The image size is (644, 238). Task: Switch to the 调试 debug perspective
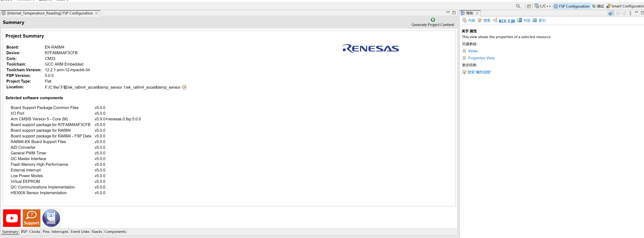pyautogui.click(x=598, y=6)
